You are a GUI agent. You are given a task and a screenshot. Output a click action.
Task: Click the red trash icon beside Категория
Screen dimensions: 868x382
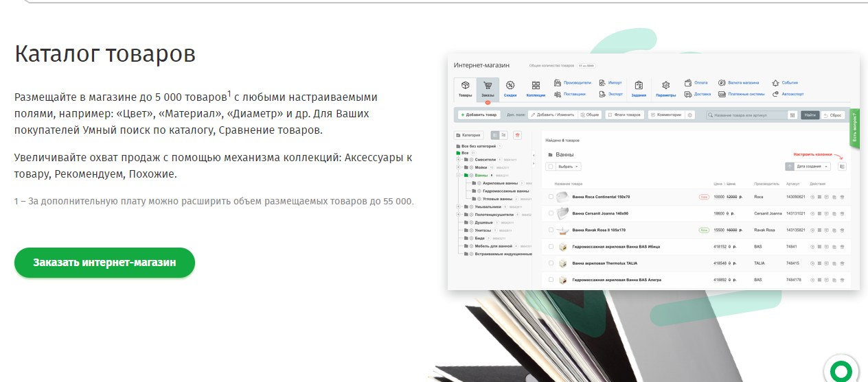517,135
